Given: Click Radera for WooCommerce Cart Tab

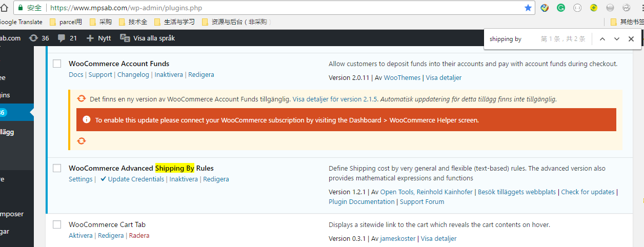Looking at the screenshot, I should [139, 236].
